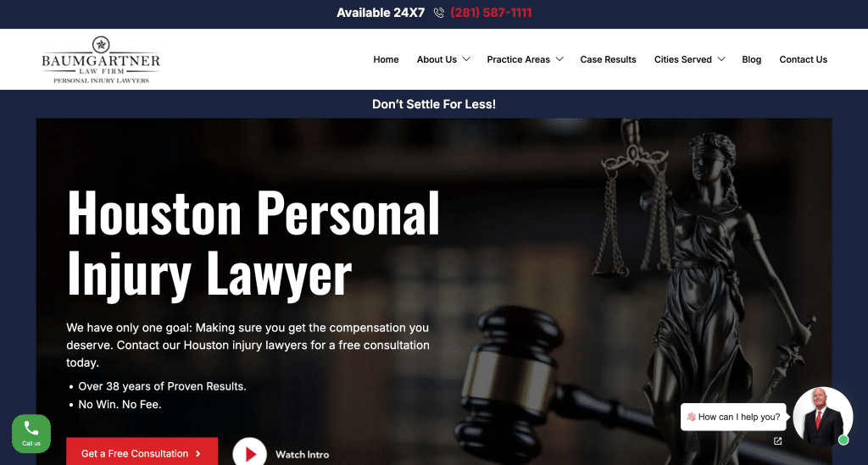
Task: Call the (281) 587-1111 phone link
Action: pos(491,13)
